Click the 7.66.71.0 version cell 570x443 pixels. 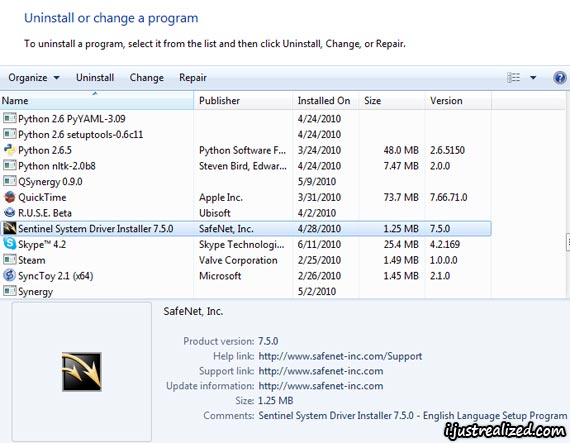coord(449,197)
